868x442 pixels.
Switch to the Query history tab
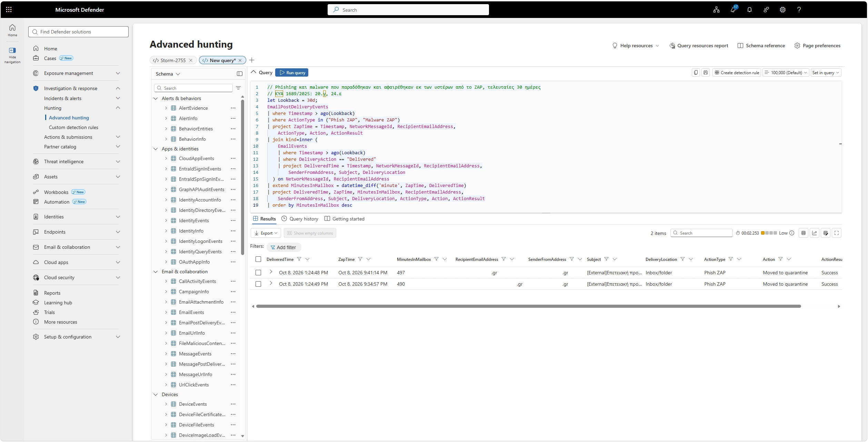click(x=300, y=219)
